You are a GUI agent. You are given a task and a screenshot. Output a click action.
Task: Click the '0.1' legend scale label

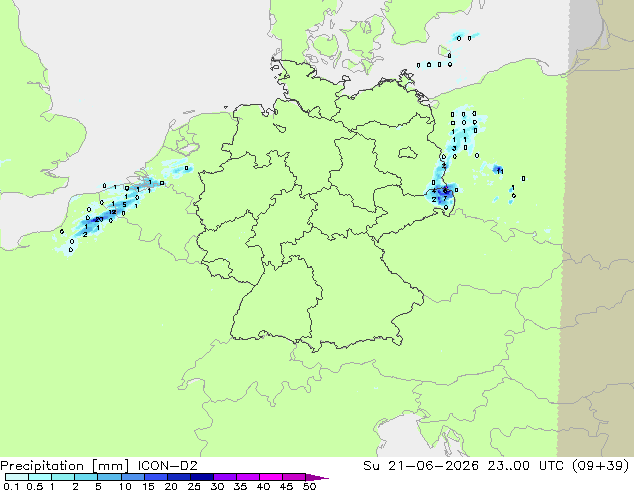tap(11, 486)
